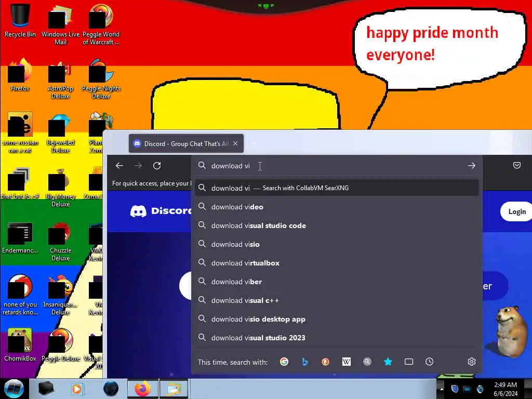Screen dimensions: 532x399
Task: Click the Firefox taskbar button
Action: click(x=143, y=389)
